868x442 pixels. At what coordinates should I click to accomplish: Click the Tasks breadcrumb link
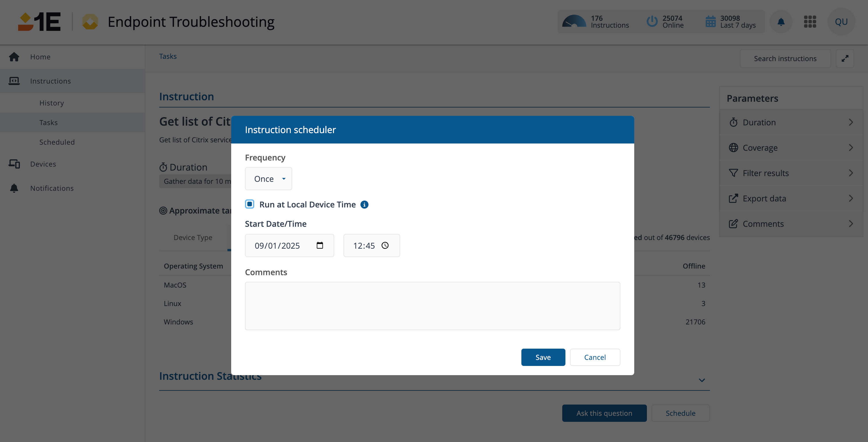coord(168,56)
